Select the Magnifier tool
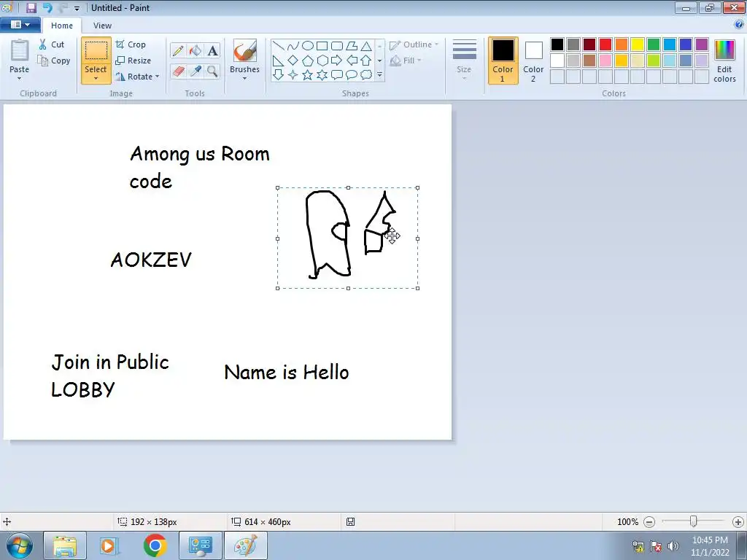The height and width of the screenshot is (560, 747). [212, 71]
